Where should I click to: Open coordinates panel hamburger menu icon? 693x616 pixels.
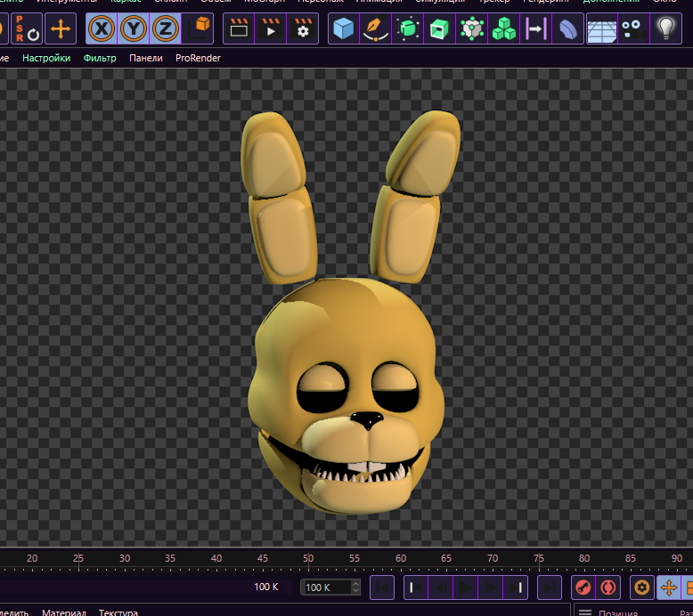pyautogui.click(x=585, y=612)
